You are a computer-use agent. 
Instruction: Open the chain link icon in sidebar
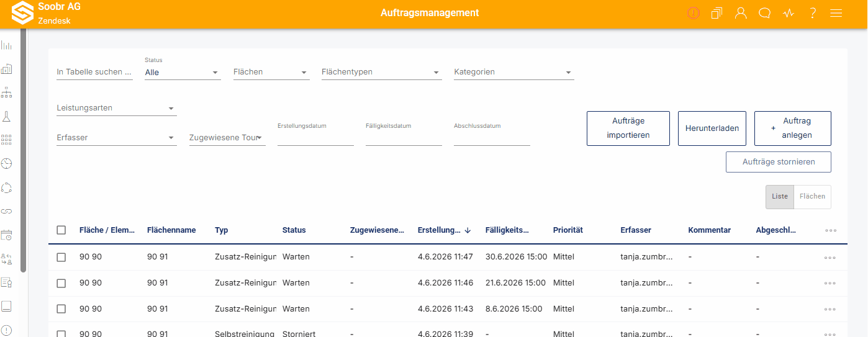point(7,211)
